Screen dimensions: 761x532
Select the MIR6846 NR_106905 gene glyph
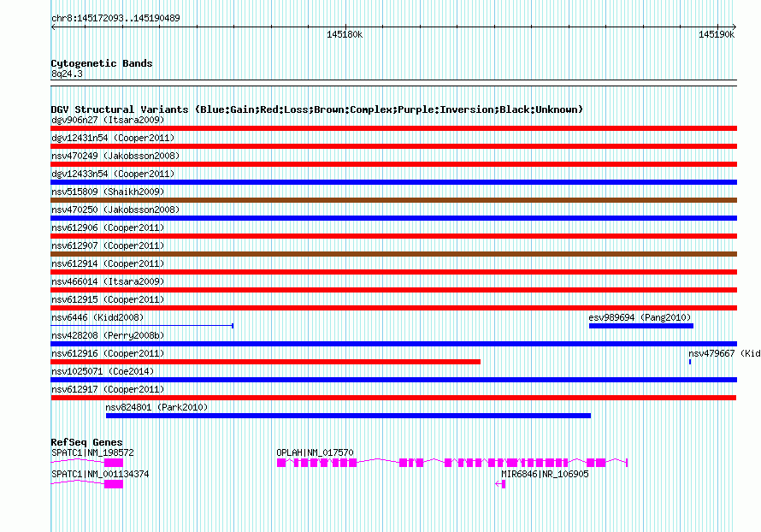(x=500, y=484)
